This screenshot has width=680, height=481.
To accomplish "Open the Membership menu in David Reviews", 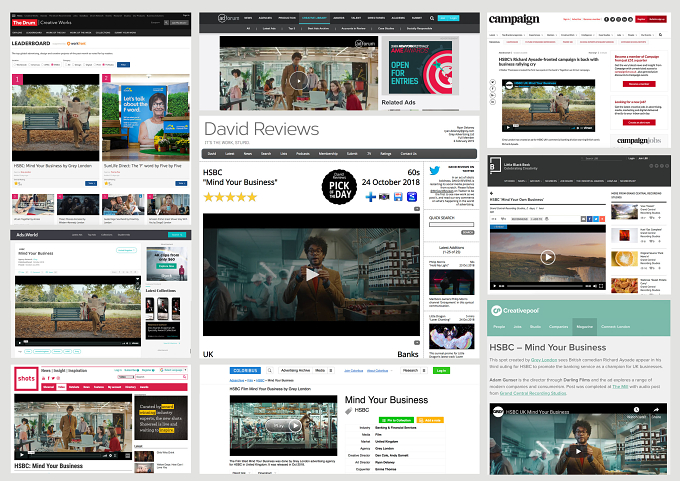I will (x=328, y=154).
